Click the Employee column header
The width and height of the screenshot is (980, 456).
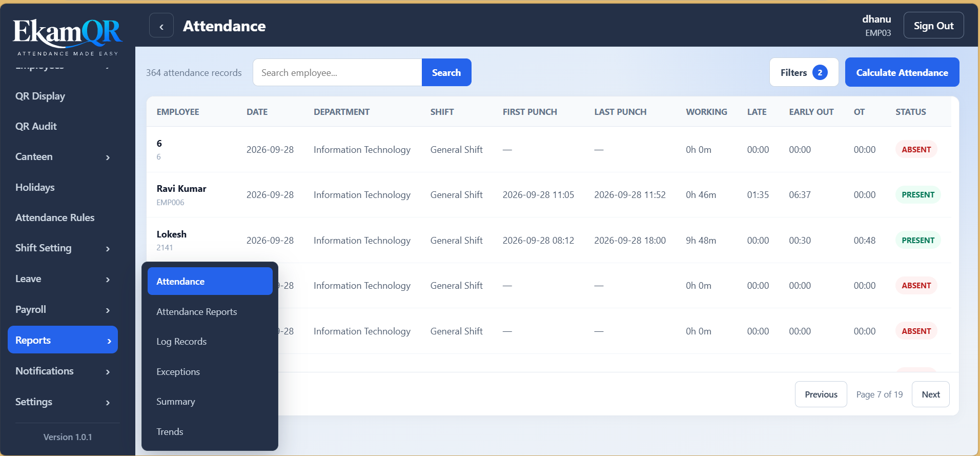click(x=178, y=112)
